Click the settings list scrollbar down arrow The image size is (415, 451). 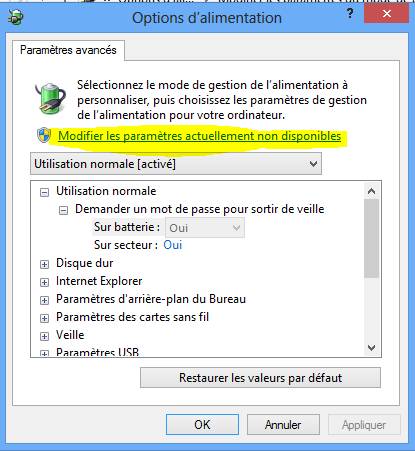pos(371,348)
